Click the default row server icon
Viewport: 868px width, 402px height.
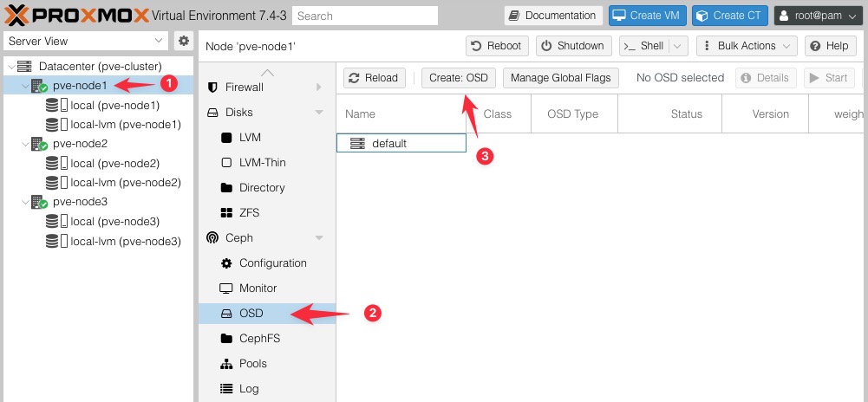click(357, 144)
